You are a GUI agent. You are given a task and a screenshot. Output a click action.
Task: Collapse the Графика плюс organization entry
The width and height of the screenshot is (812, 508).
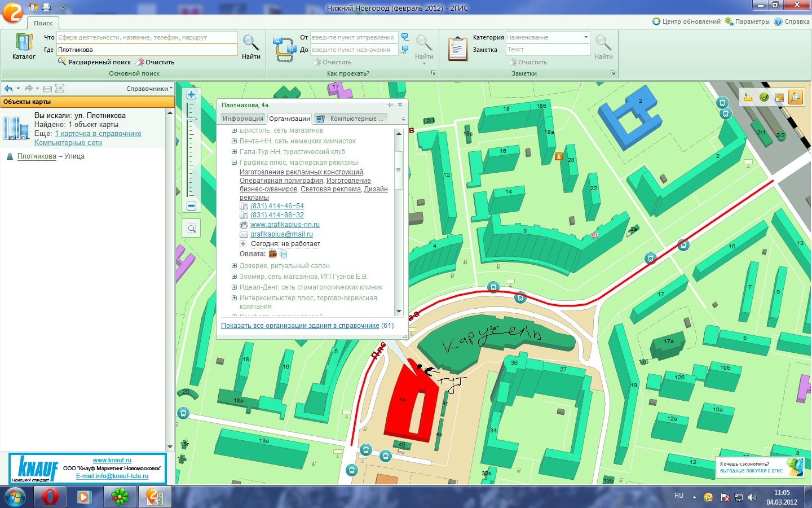[234, 163]
